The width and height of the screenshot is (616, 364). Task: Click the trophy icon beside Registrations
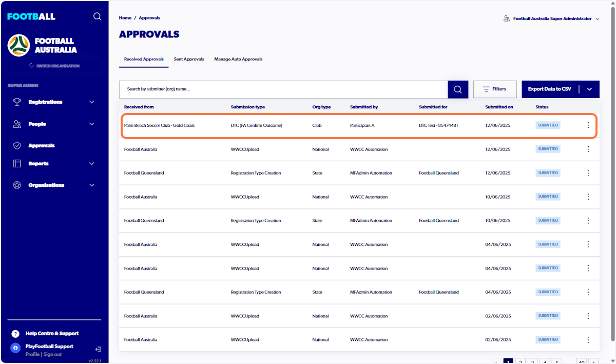pyautogui.click(x=17, y=102)
